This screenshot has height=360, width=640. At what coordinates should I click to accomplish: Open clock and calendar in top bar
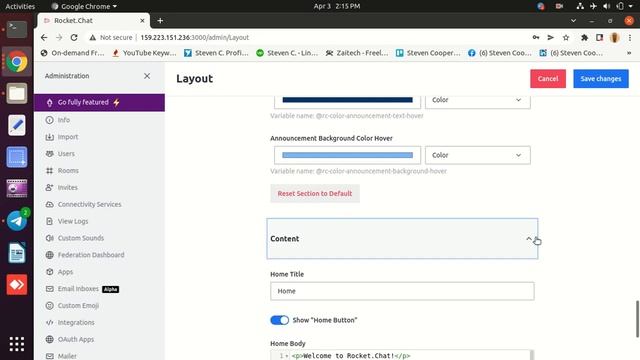tap(337, 6)
